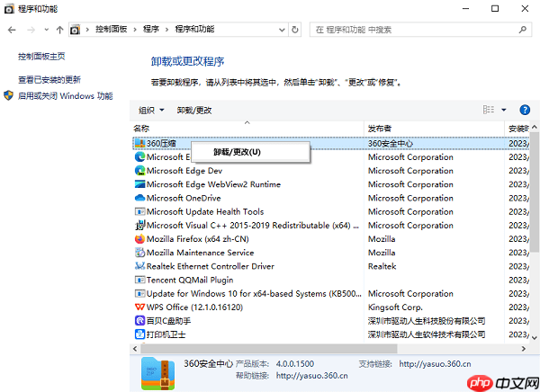Click the change view layout icon
This screenshot has height=392, width=540.
tap(489, 110)
